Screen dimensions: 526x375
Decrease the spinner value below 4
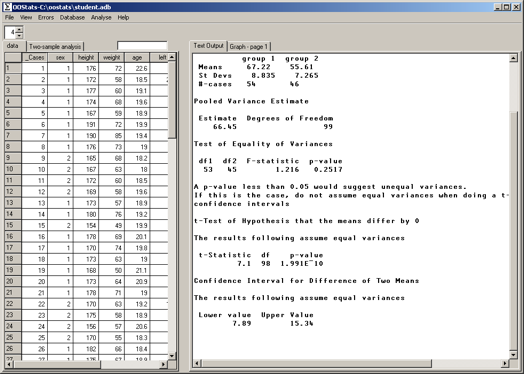click(19, 36)
